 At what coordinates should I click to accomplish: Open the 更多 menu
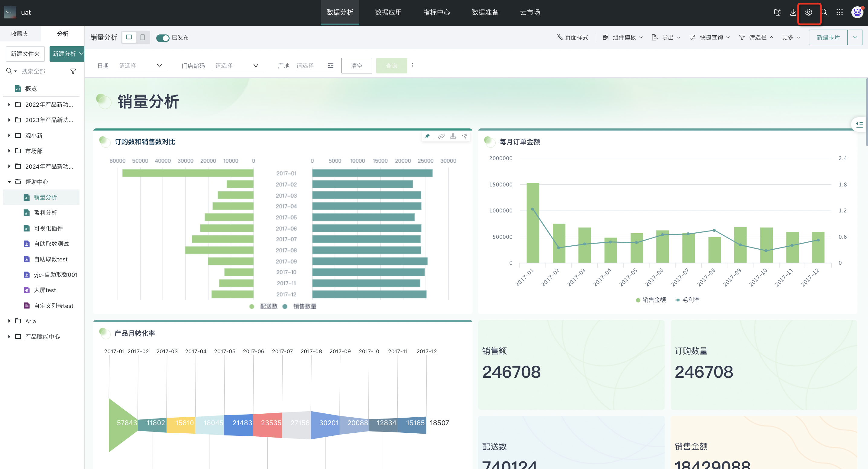(791, 37)
